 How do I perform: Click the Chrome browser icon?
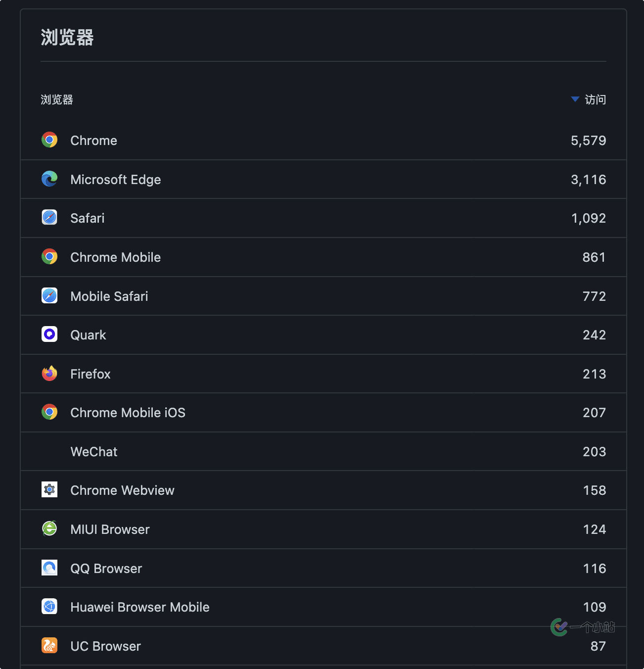click(x=49, y=140)
